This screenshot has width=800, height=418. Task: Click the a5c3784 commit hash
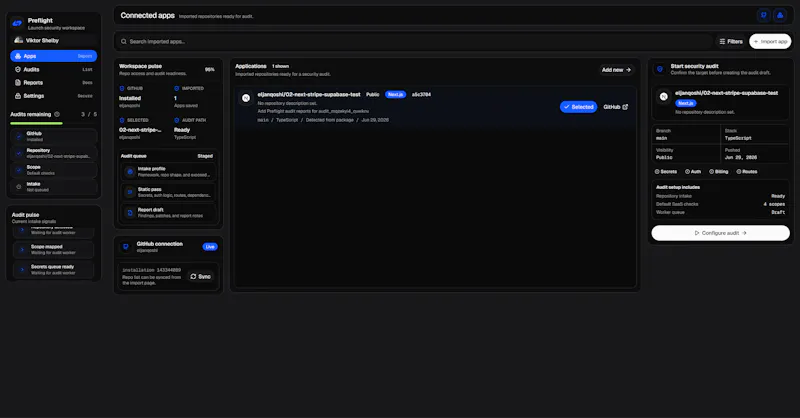pos(421,94)
